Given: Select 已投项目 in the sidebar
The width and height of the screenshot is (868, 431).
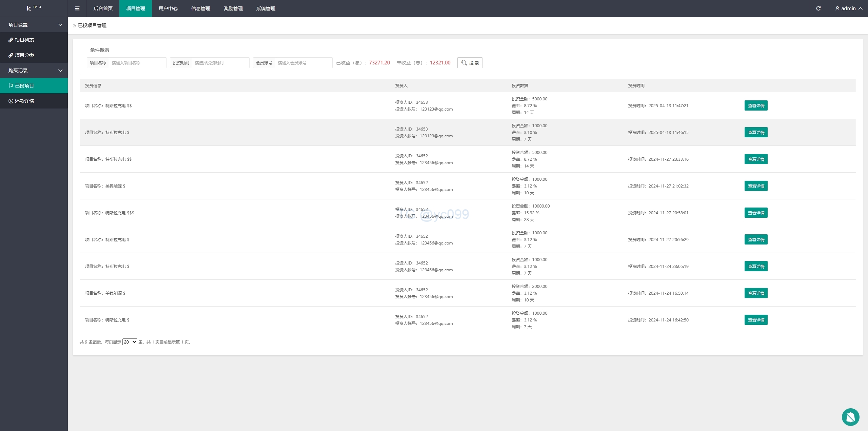Looking at the screenshot, I should (24, 86).
